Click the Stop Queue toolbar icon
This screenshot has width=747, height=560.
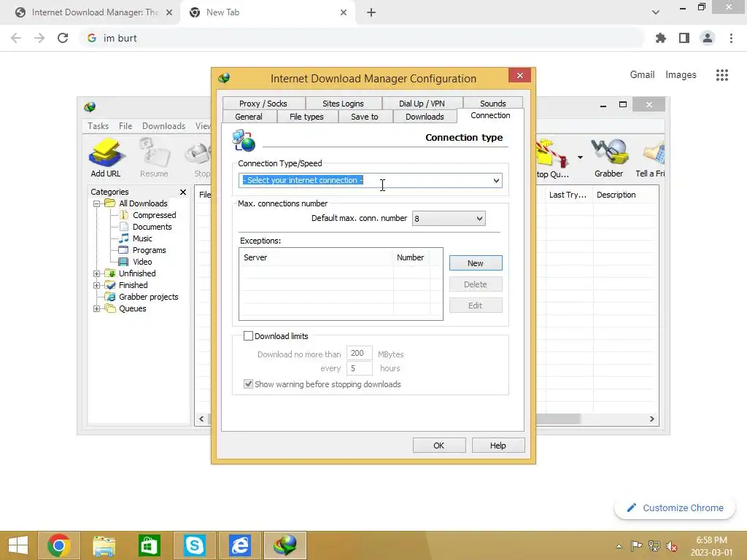(553, 157)
